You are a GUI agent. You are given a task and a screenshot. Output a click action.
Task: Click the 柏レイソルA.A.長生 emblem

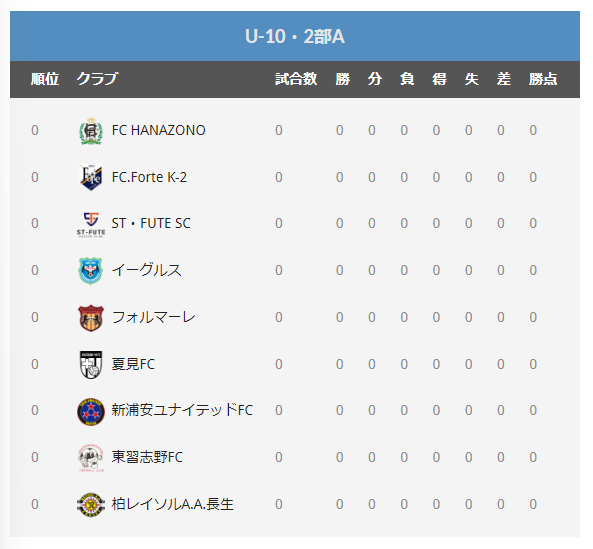pyautogui.click(x=91, y=505)
